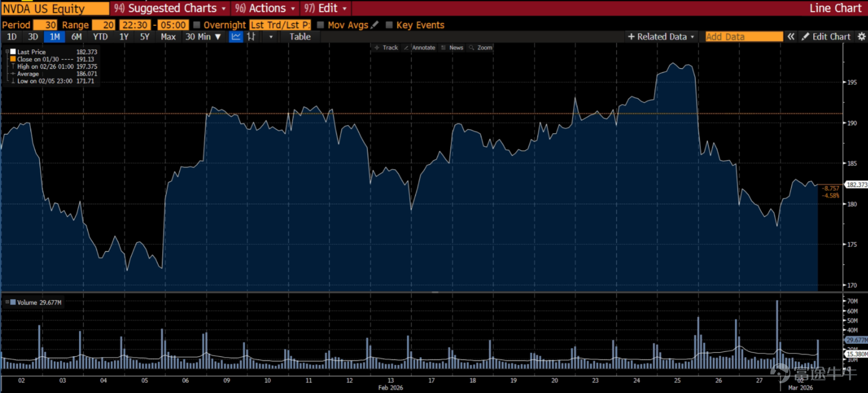The height and width of the screenshot is (393, 868).
Task: Click the Last Price white color swatch
Action: point(13,52)
